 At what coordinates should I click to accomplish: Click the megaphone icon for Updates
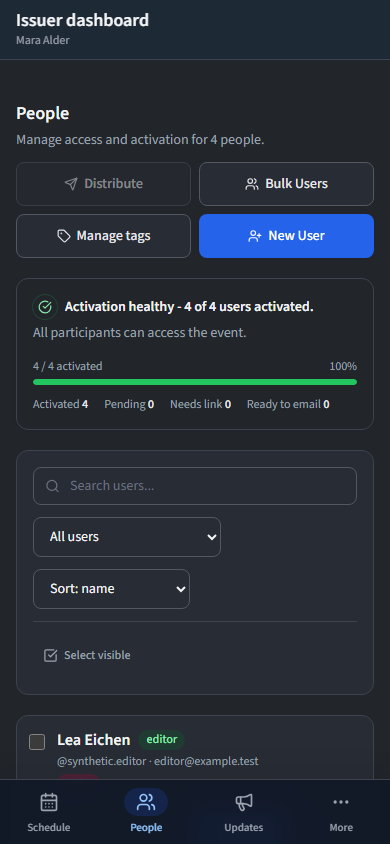(244, 802)
